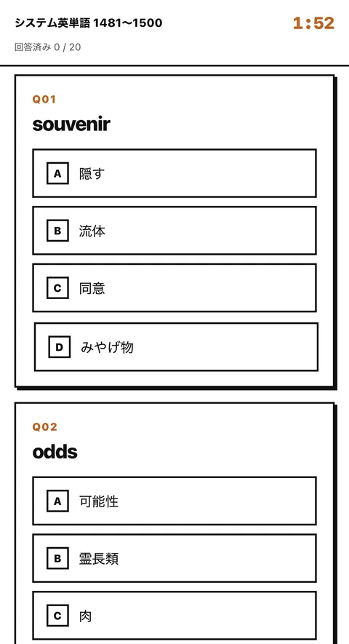Pick 肉 as odds answer
349x644 pixels.
174,616
